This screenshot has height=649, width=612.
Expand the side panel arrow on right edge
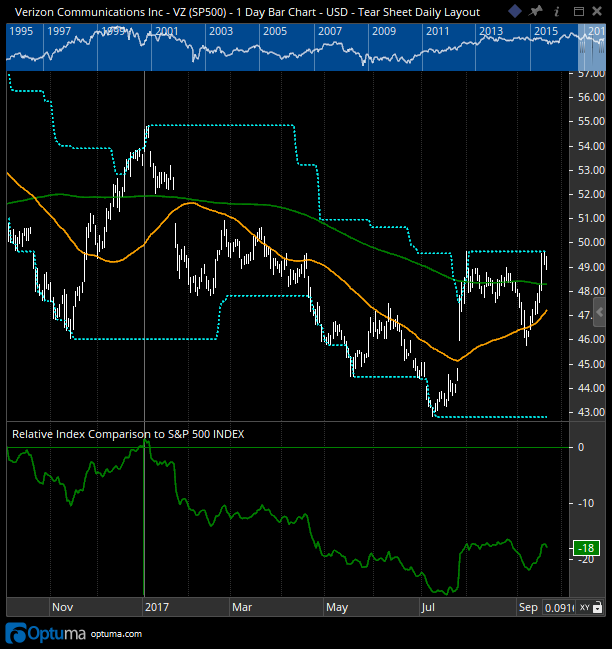pyautogui.click(x=599, y=312)
